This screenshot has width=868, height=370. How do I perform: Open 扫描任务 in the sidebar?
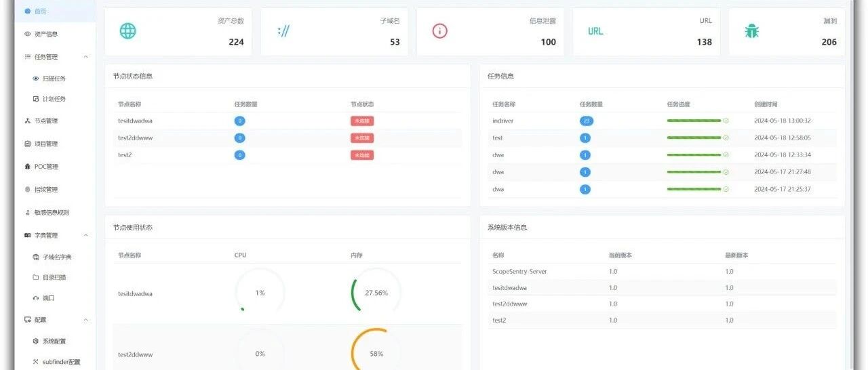click(54, 79)
